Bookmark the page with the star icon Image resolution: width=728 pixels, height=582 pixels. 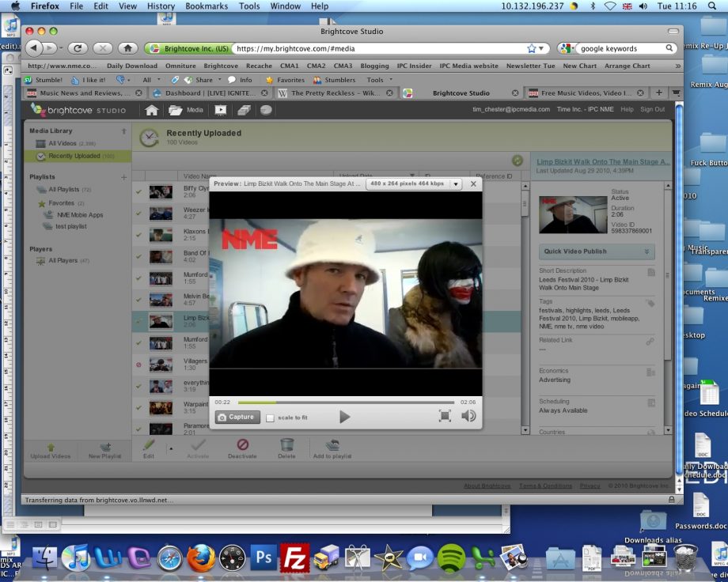(531, 48)
